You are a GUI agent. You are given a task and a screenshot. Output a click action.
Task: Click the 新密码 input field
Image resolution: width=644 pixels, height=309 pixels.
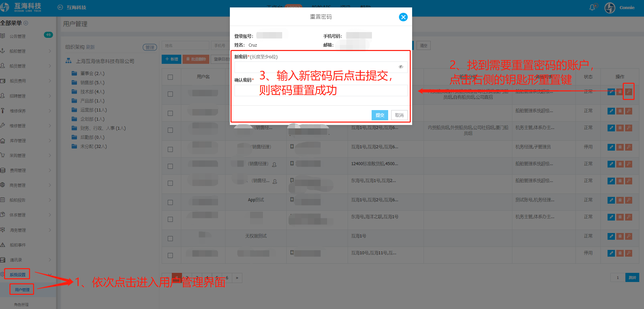pos(321,67)
